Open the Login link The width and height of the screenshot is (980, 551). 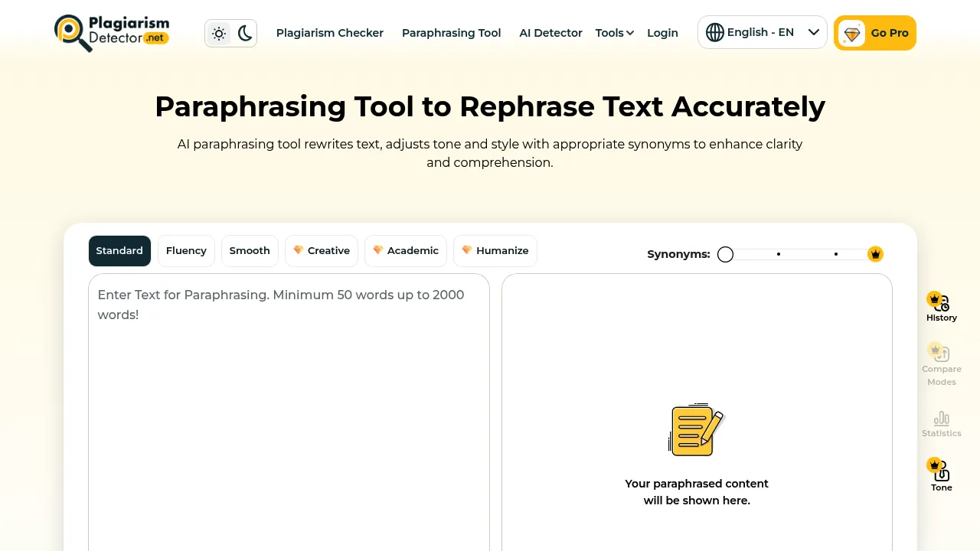tap(662, 33)
